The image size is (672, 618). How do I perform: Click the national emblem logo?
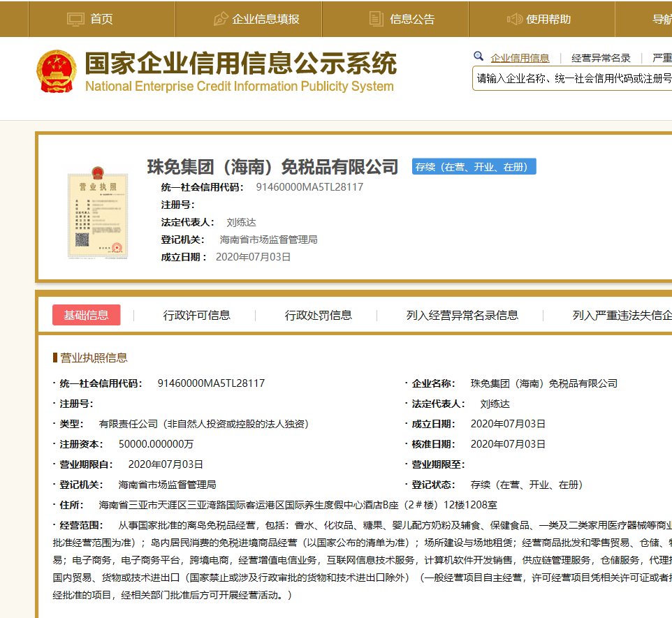coord(57,71)
